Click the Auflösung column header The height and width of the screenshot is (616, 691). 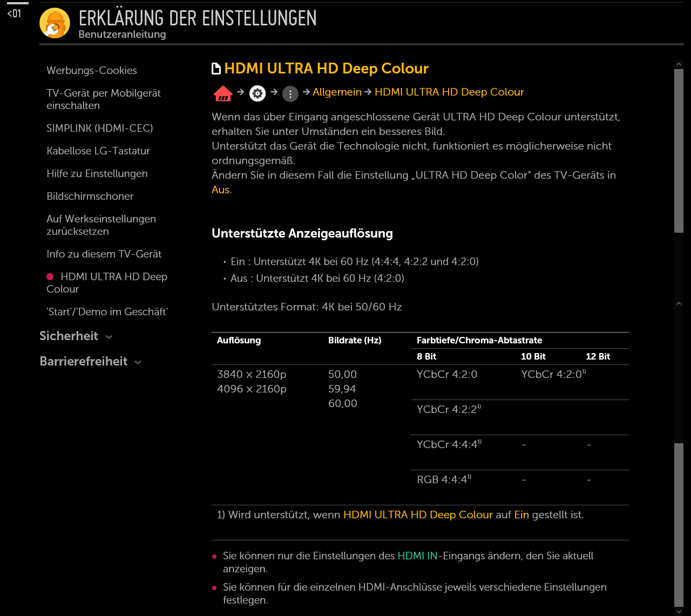239,340
